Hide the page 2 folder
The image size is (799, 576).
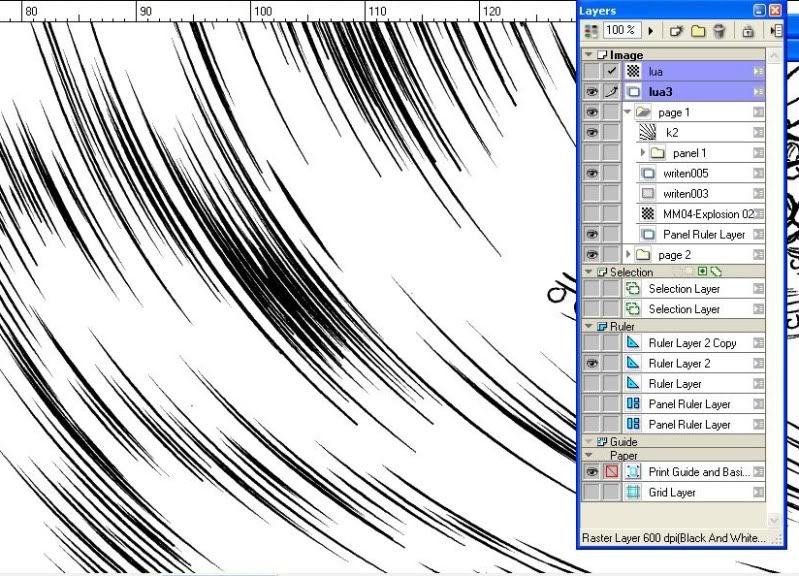(x=592, y=255)
